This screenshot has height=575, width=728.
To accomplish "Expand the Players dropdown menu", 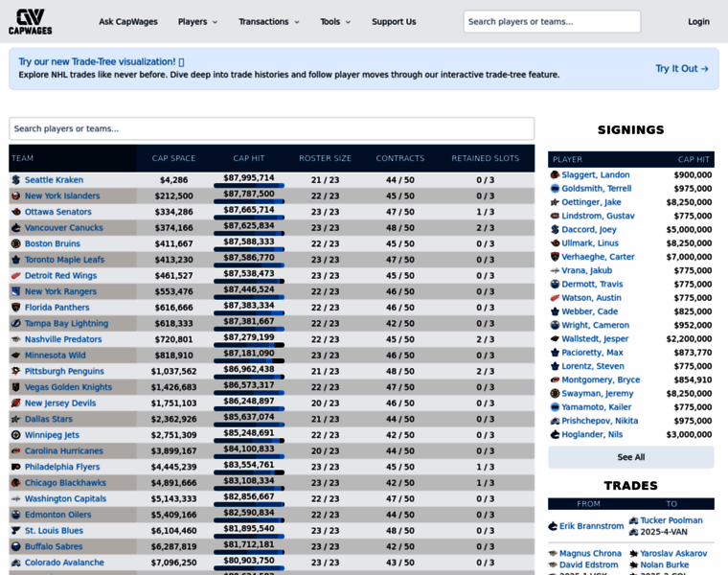I will coord(197,22).
